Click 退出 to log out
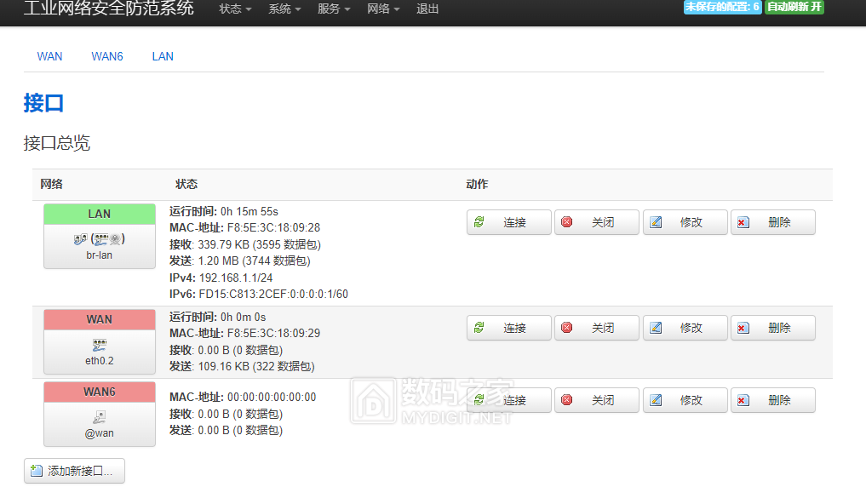The image size is (866, 504). tap(427, 9)
